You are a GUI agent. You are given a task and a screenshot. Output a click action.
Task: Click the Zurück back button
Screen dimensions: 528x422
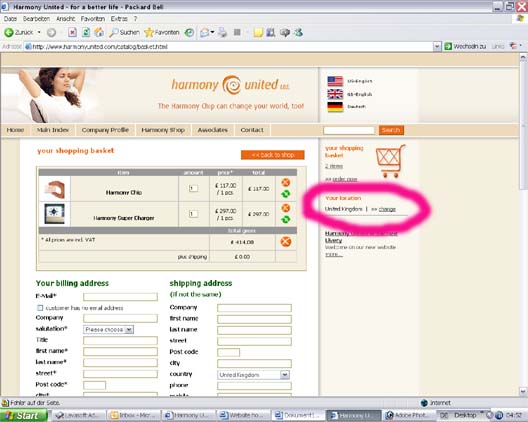[x=19, y=32]
